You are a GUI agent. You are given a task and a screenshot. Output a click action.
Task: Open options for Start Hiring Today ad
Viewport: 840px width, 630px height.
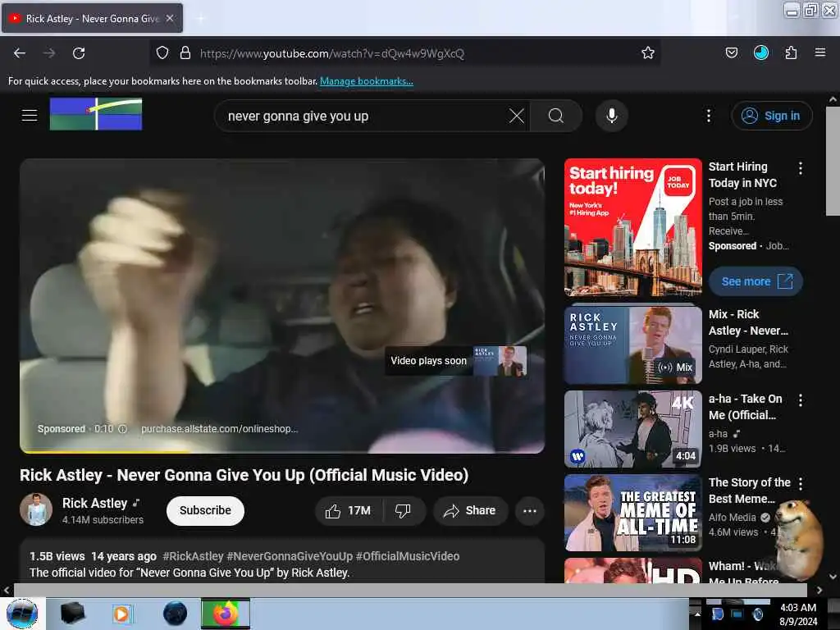coord(801,168)
